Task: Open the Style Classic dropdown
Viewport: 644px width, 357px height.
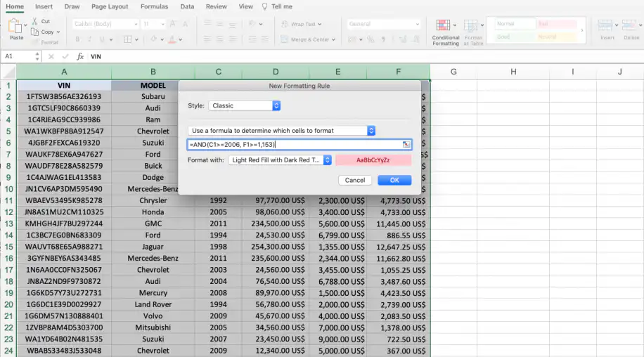Action: [x=245, y=105]
